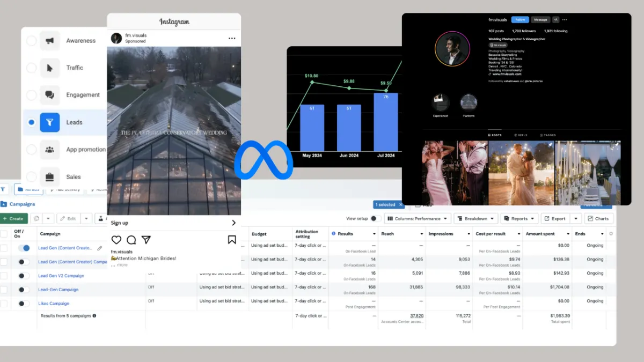Click the blue Follow button
This screenshot has height=362, width=644.
point(519,20)
